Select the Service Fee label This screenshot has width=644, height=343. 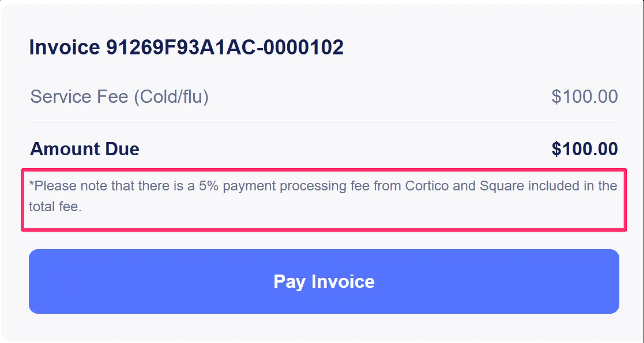pyautogui.click(x=79, y=97)
